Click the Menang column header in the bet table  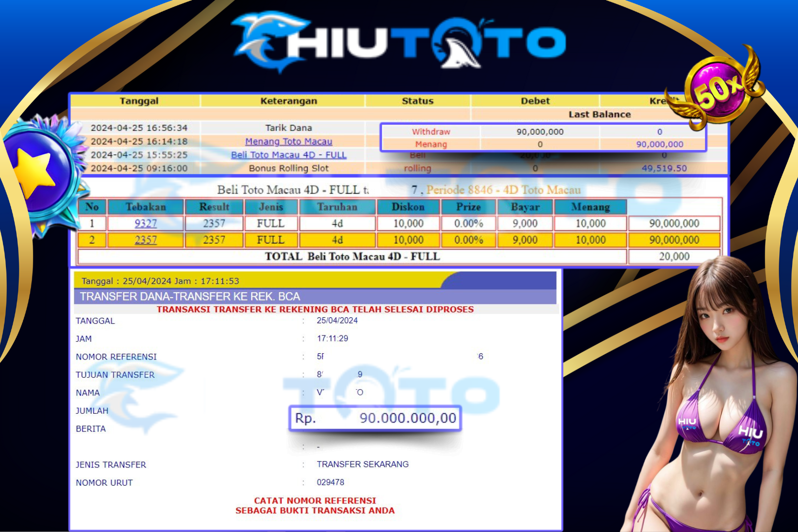591,207
